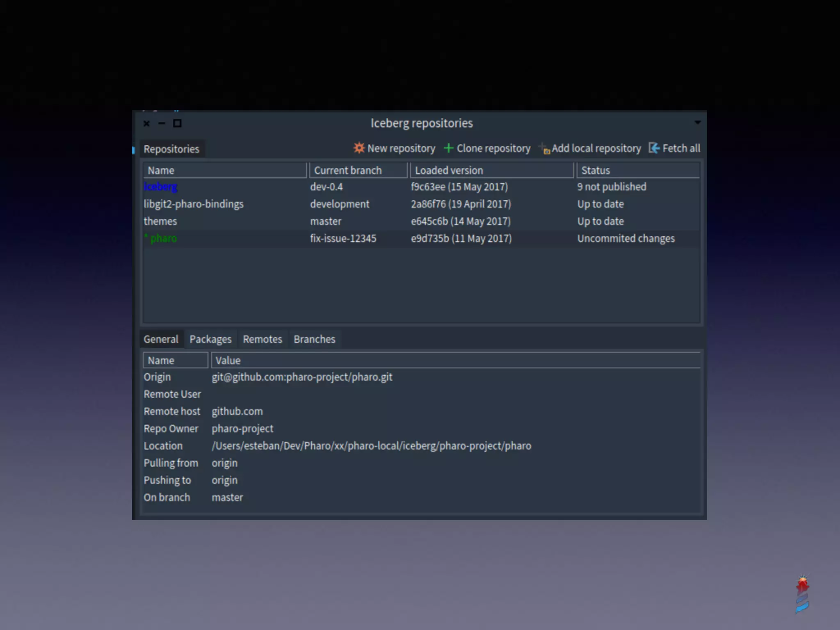Select the iceberg repository row
The width and height of the screenshot is (840, 630).
click(161, 187)
